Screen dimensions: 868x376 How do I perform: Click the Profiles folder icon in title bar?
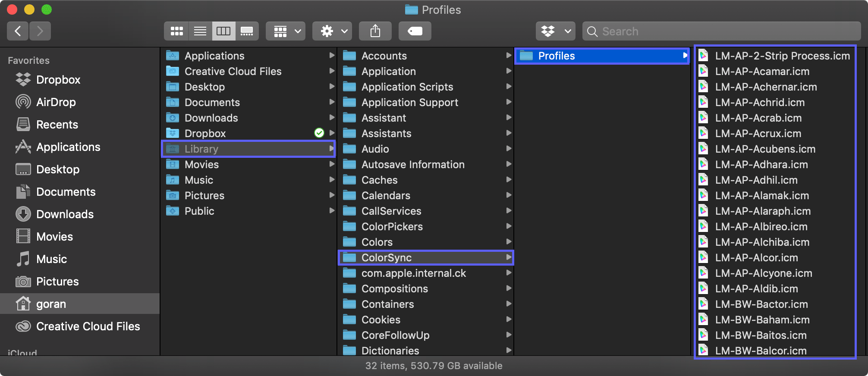(412, 9)
